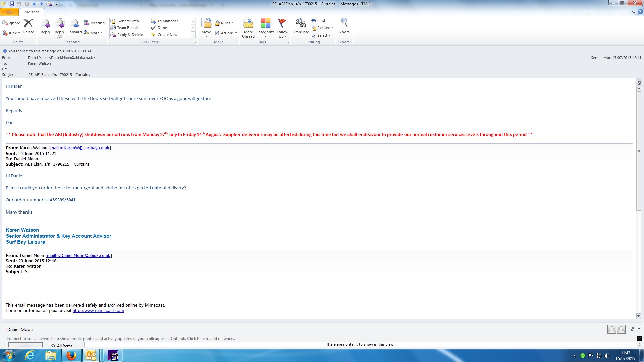Click the message body vertical scrollbar
The image size is (644, 362).
pos(639,151)
